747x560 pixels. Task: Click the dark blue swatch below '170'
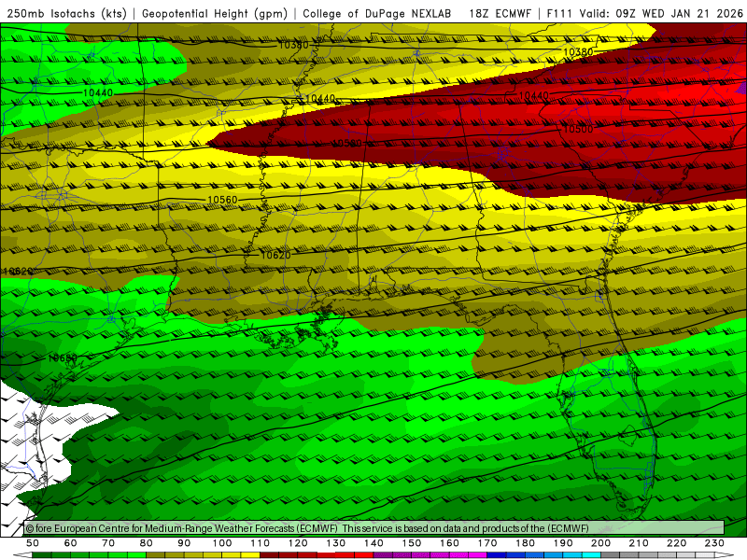pos(497,555)
